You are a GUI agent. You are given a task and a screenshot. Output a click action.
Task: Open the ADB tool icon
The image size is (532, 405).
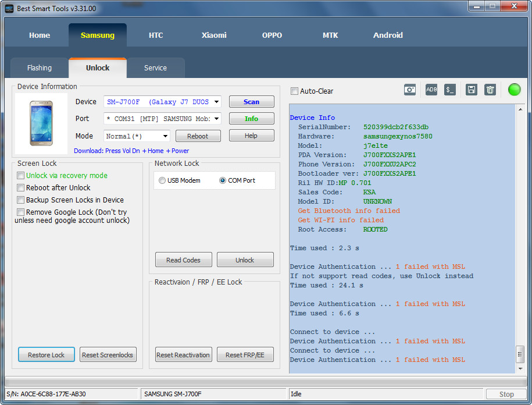431,90
